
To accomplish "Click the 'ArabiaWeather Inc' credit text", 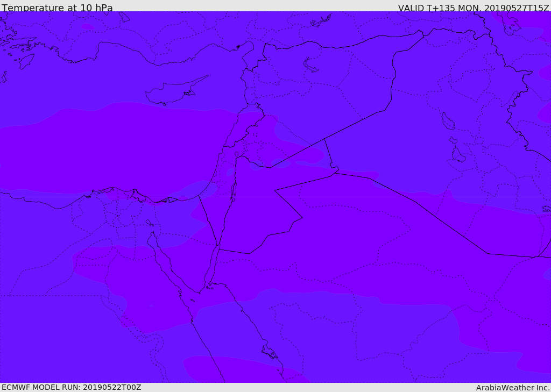I will tap(512, 388).
